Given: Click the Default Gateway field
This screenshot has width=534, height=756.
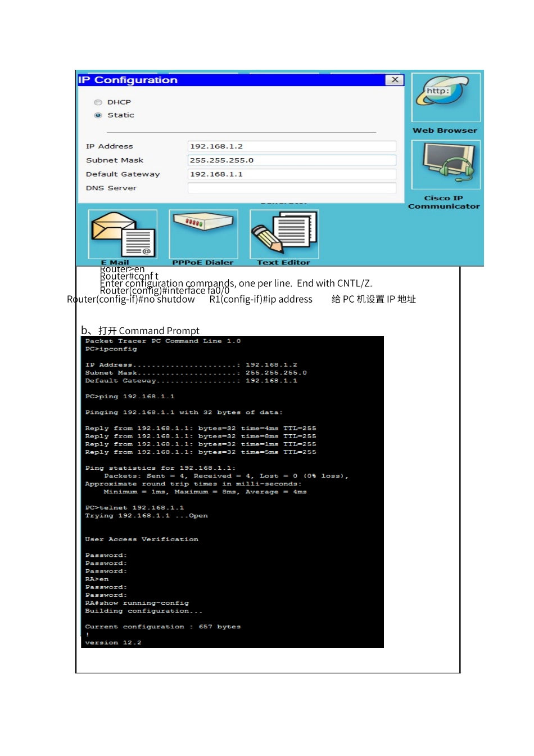Looking at the screenshot, I should (x=292, y=174).
